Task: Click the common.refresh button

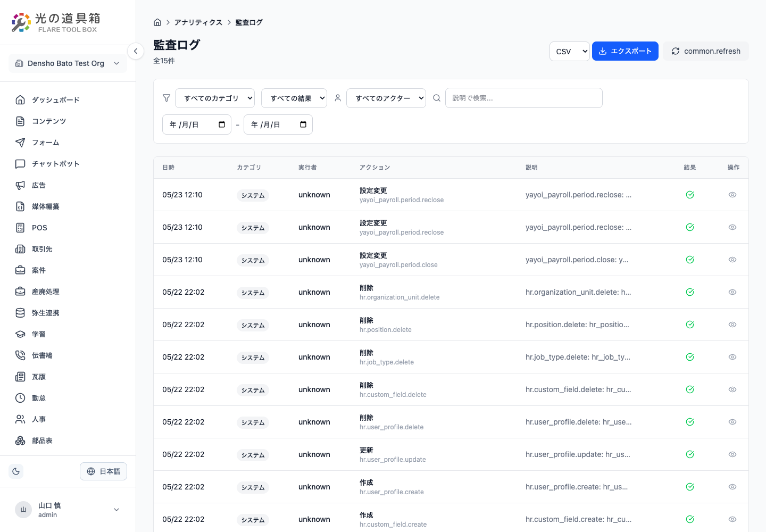Action: coord(706,51)
